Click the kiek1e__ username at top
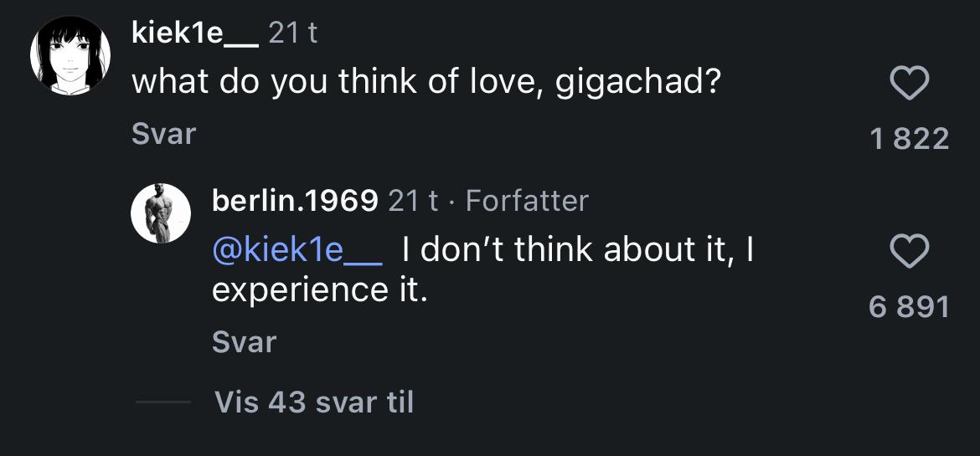The width and height of the screenshot is (980, 456). tap(194, 33)
